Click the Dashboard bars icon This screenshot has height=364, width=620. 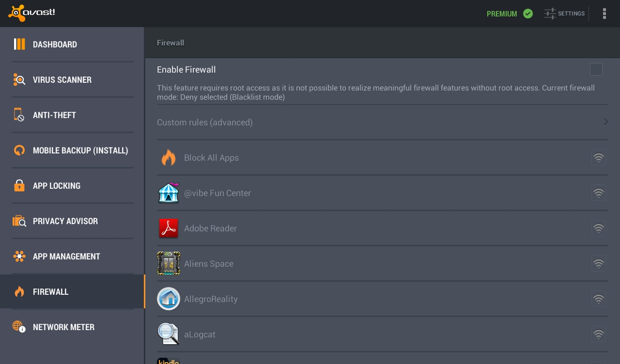pyautogui.click(x=19, y=44)
